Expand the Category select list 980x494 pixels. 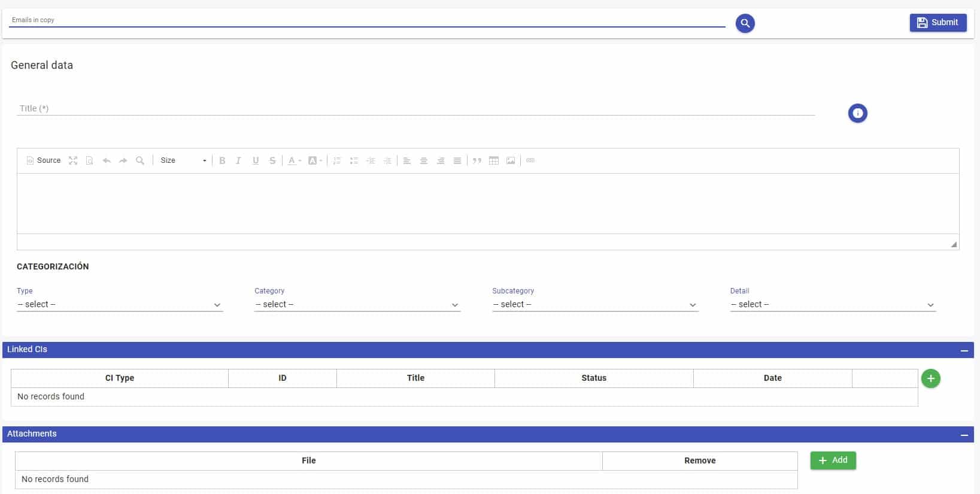[357, 304]
